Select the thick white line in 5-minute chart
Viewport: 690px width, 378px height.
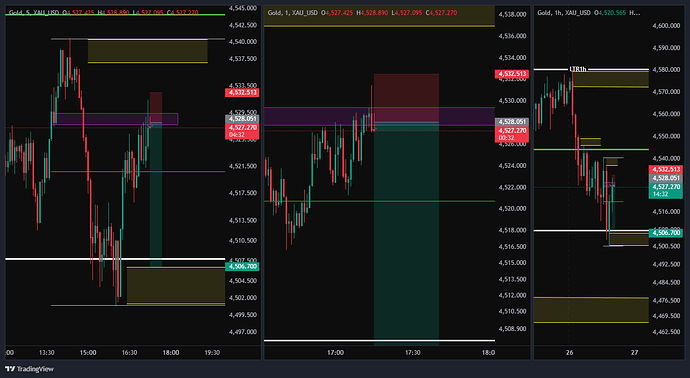click(115, 259)
